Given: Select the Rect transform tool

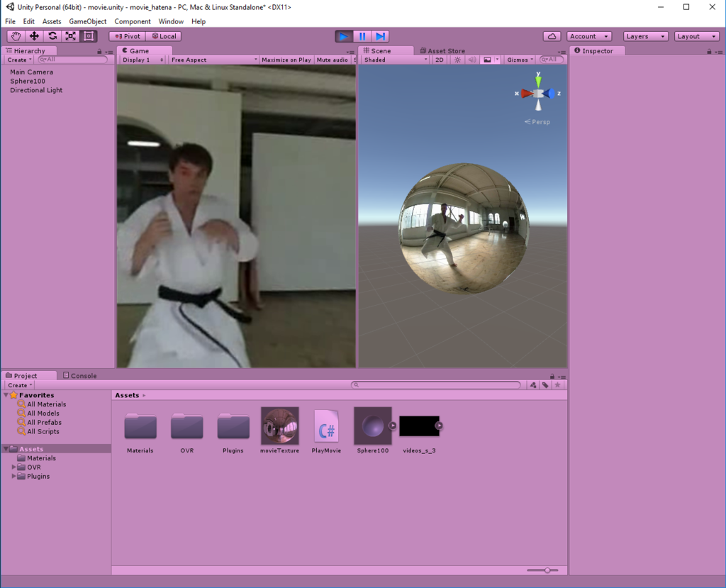Looking at the screenshot, I should [89, 36].
